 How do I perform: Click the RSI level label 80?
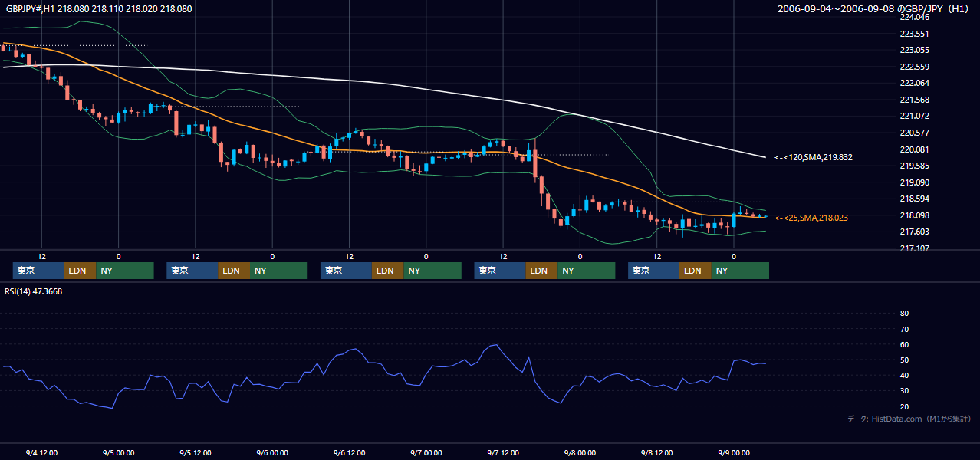click(x=904, y=314)
